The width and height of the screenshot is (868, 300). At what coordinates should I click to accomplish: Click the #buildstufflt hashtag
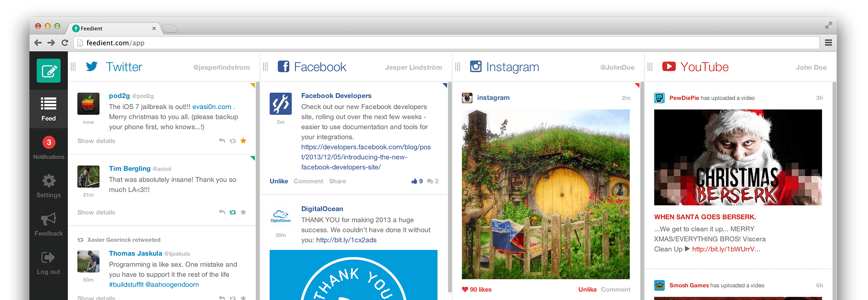pos(126,285)
